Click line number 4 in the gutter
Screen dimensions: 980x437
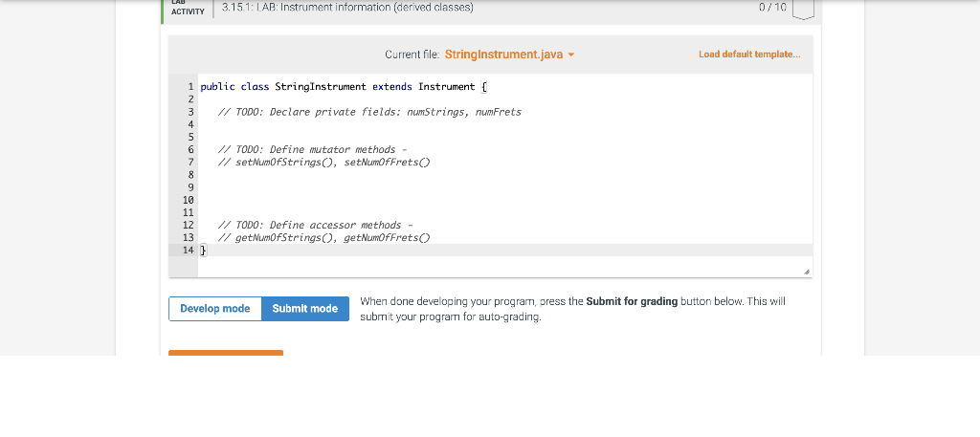coord(190,125)
